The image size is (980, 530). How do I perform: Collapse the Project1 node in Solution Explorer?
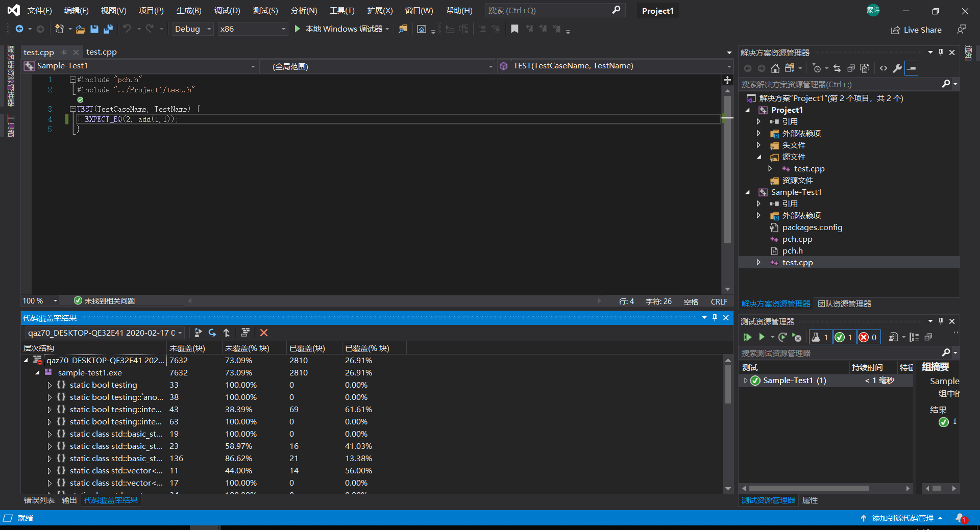point(748,110)
